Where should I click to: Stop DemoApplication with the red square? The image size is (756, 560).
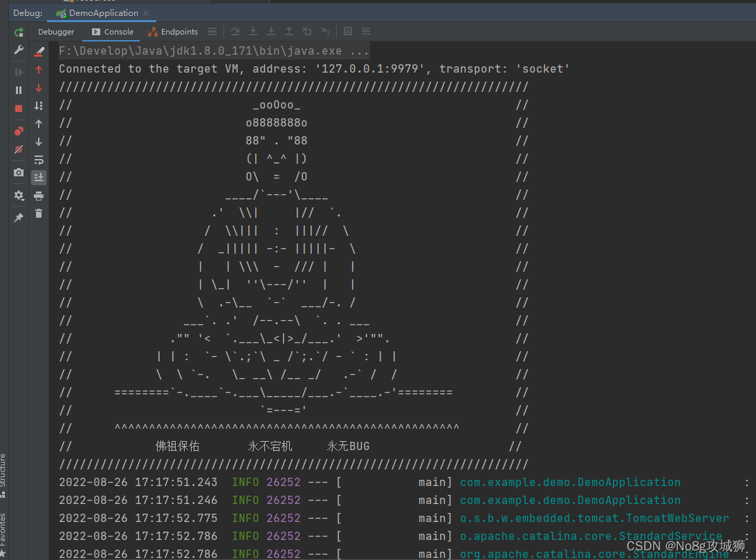click(x=19, y=109)
